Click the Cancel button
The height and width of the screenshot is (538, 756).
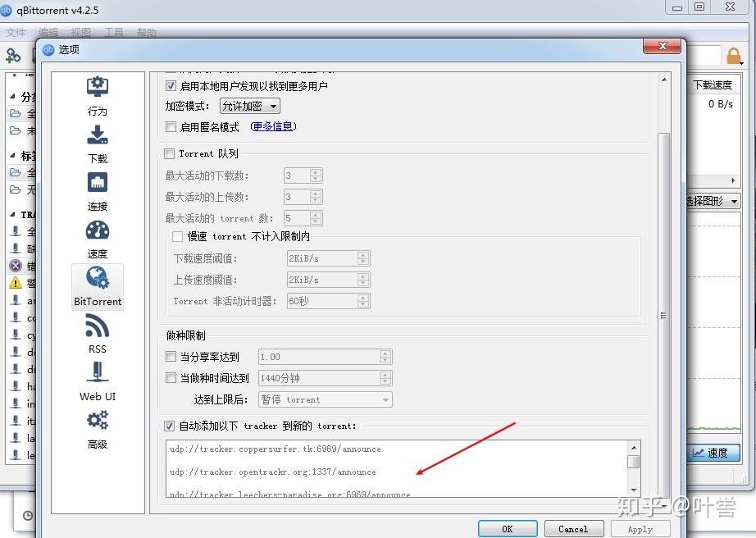pos(573,529)
